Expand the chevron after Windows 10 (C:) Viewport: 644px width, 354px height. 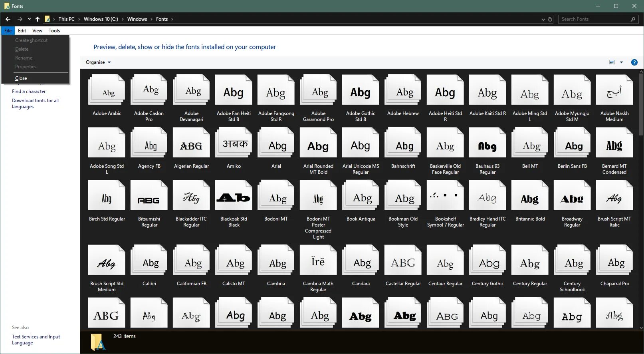click(123, 19)
